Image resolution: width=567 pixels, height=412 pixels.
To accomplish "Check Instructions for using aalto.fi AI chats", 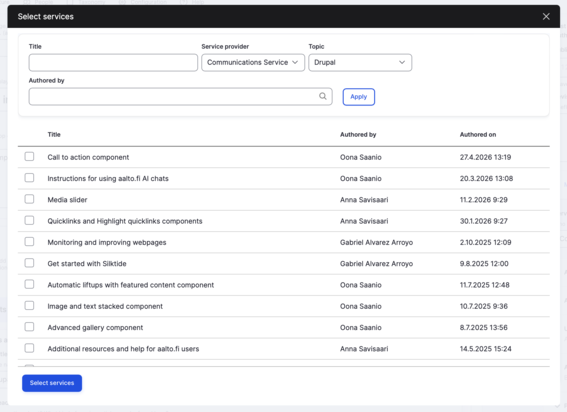I will click(x=29, y=178).
